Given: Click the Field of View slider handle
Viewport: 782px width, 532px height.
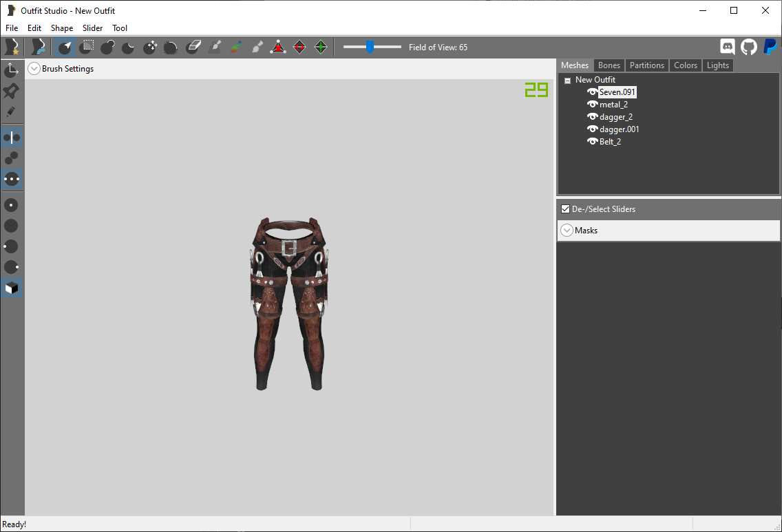Looking at the screenshot, I should (370, 47).
